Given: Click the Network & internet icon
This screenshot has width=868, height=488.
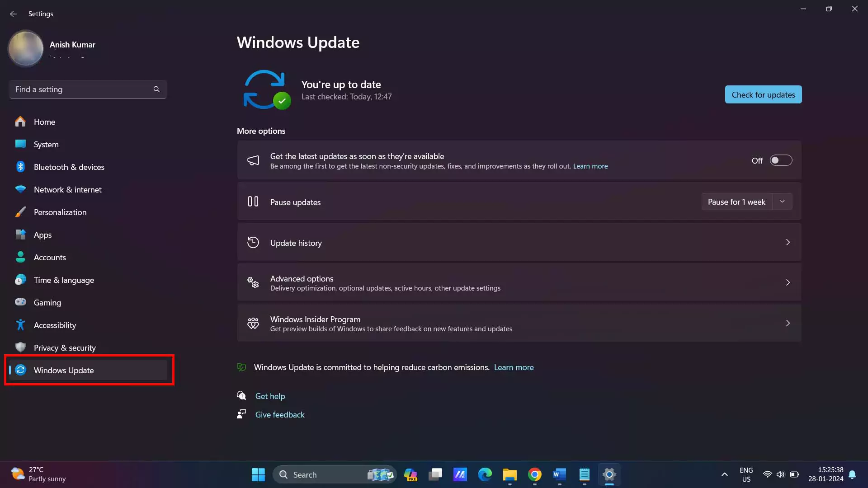Looking at the screenshot, I should click(x=21, y=189).
